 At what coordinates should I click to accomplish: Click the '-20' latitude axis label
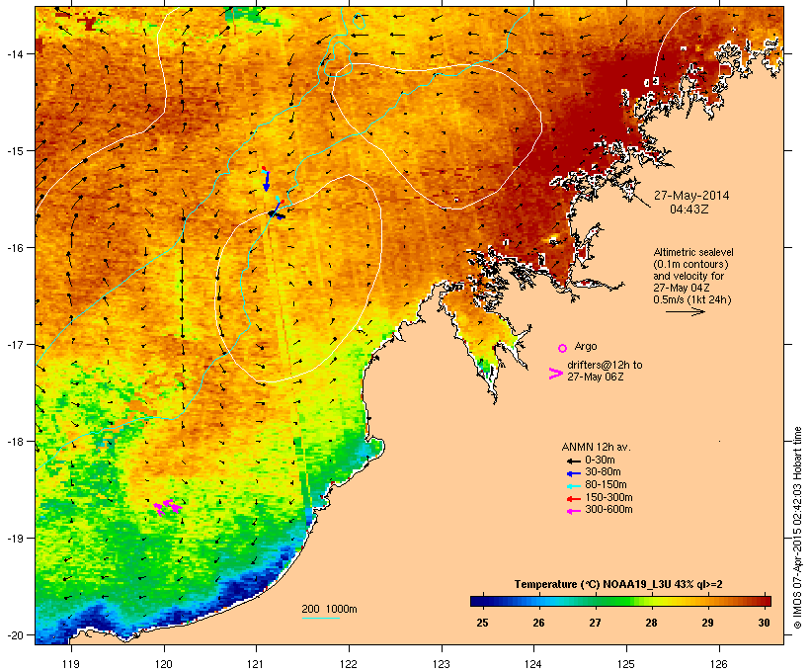(x=14, y=635)
